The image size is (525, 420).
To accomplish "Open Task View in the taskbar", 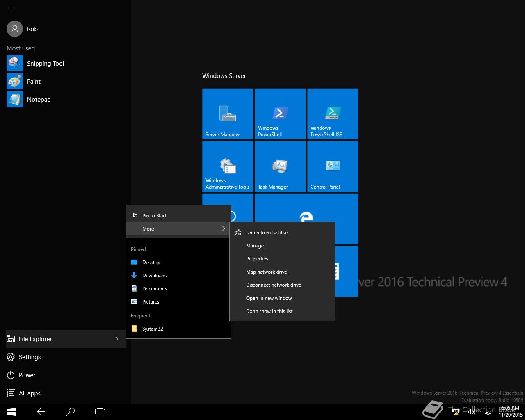I will [100, 411].
